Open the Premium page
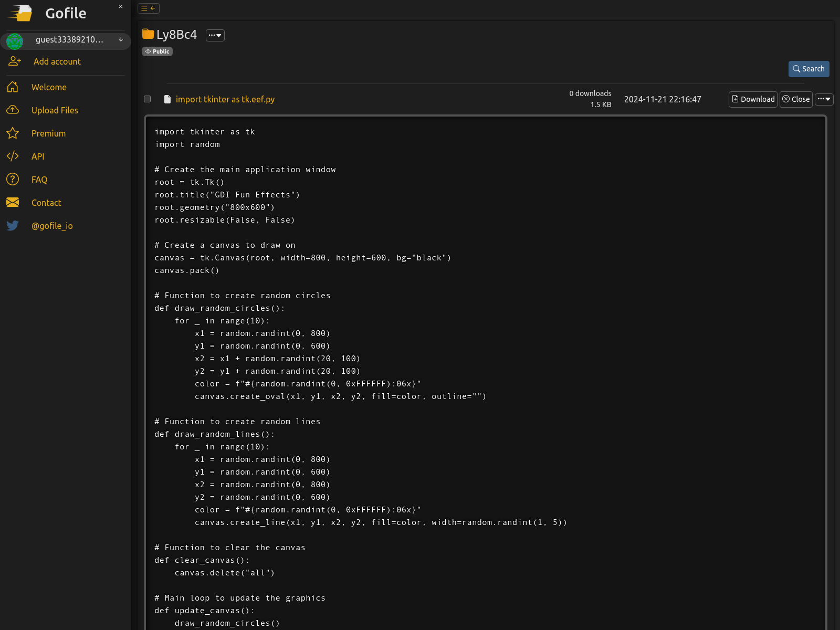The image size is (840, 630). (48, 133)
